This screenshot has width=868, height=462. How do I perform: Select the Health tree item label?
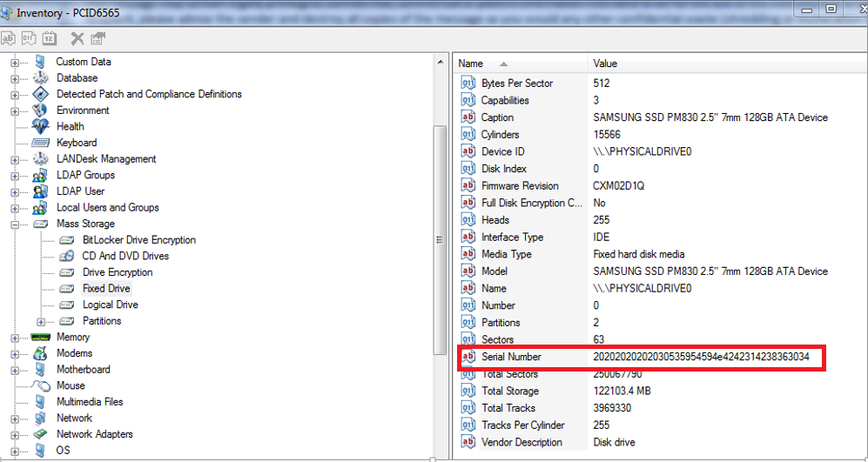click(x=71, y=126)
